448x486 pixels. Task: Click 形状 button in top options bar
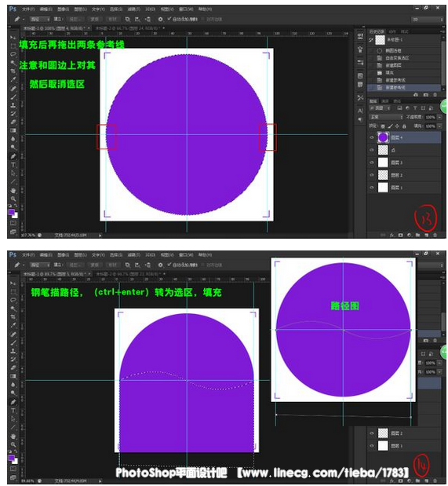pos(112,19)
